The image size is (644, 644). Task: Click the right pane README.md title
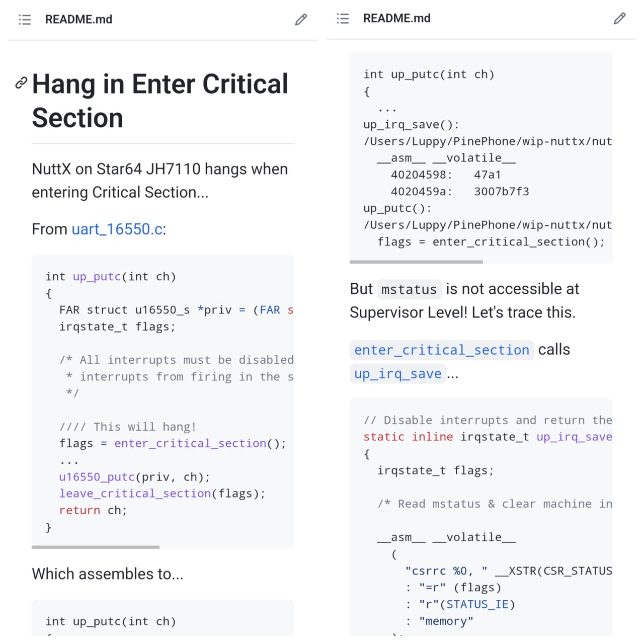(x=396, y=19)
